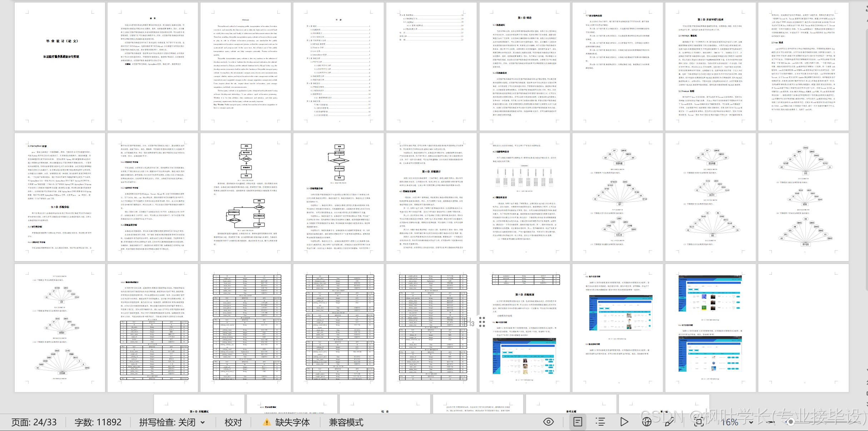Click the 校对 proofreading button
Screen dimensions: 868x431
(233, 422)
